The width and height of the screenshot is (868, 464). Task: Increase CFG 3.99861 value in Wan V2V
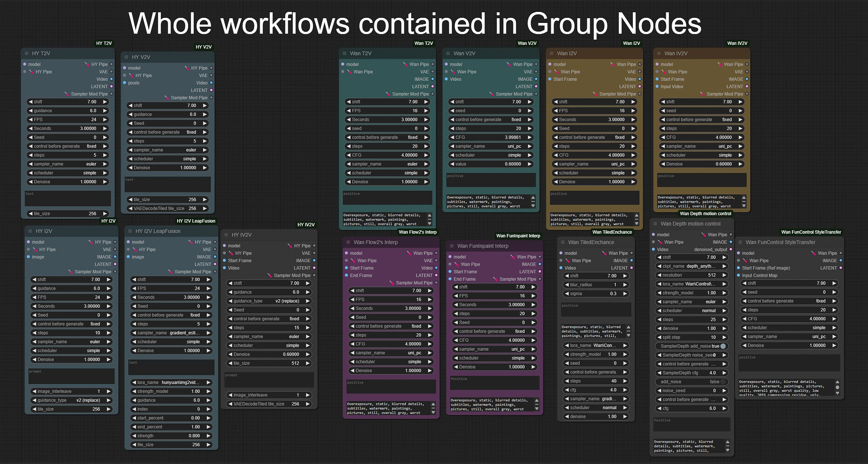tap(530, 137)
